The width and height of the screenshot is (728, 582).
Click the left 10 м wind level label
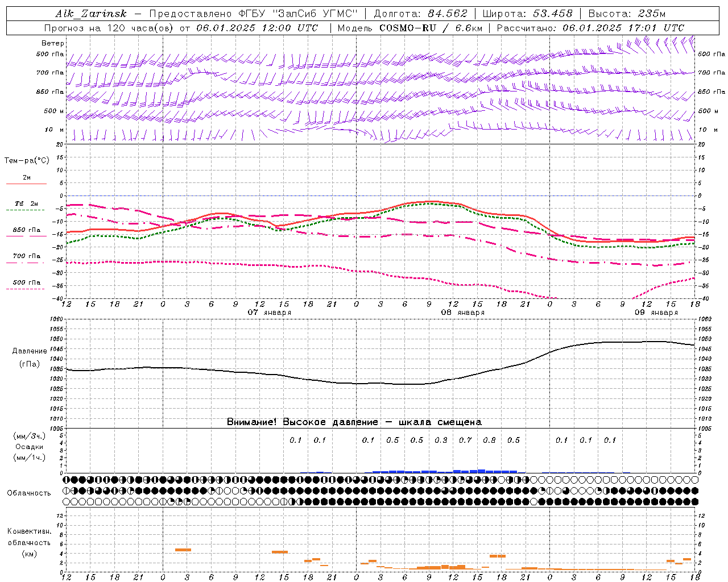click(x=54, y=130)
